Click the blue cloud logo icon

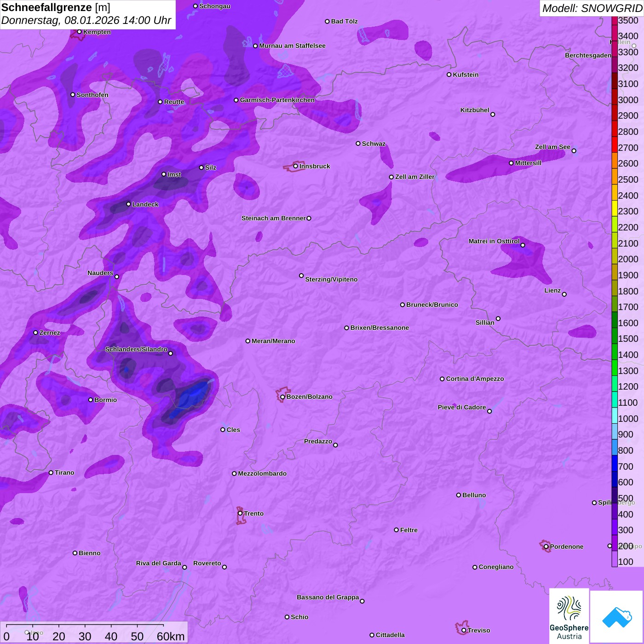coord(616,617)
